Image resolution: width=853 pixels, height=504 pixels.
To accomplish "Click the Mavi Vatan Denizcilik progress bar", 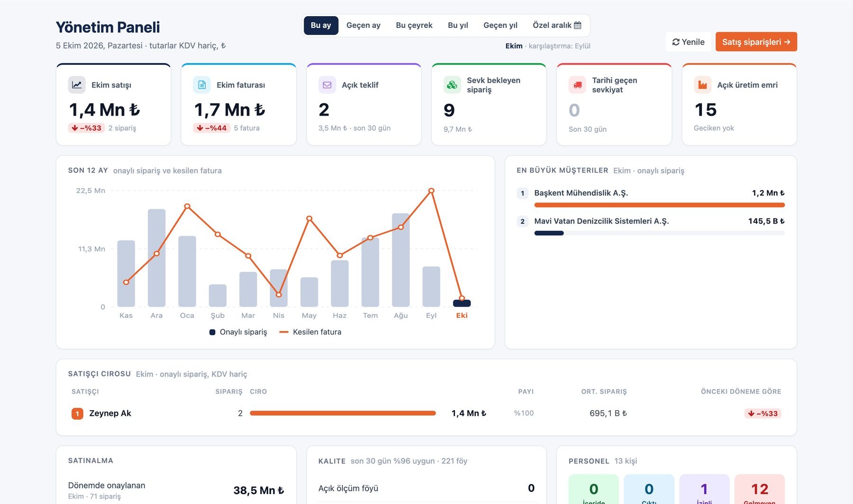I will (x=659, y=233).
